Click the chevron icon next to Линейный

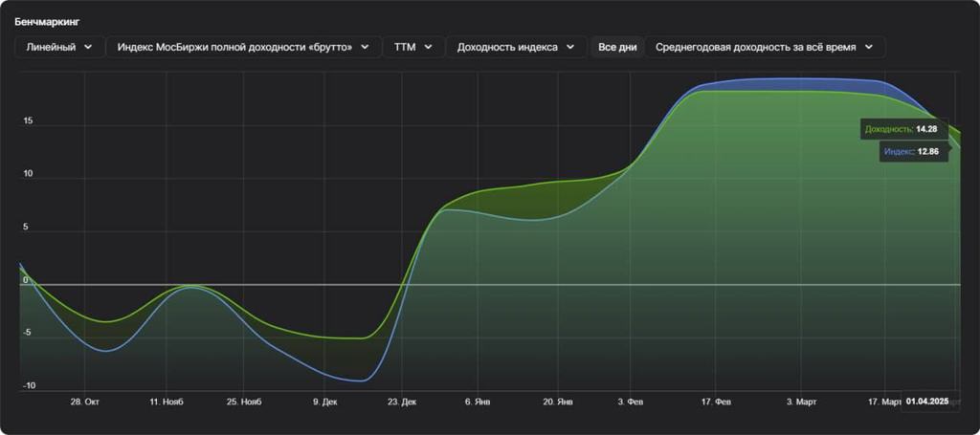pyautogui.click(x=89, y=47)
